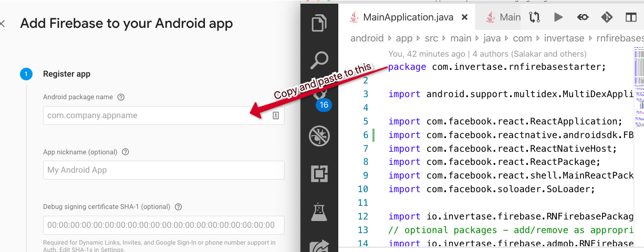This screenshot has width=644, height=252.
Task: Open the Test flask view in the activity bar
Action: [x=319, y=212]
